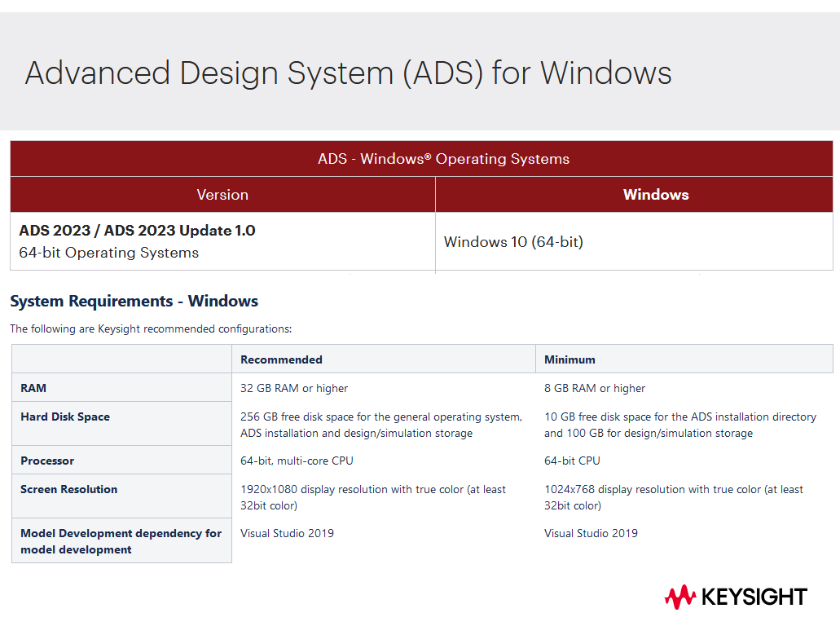
Task: Select the "Keysight recommended configurations" sentence
Action: click(x=151, y=328)
